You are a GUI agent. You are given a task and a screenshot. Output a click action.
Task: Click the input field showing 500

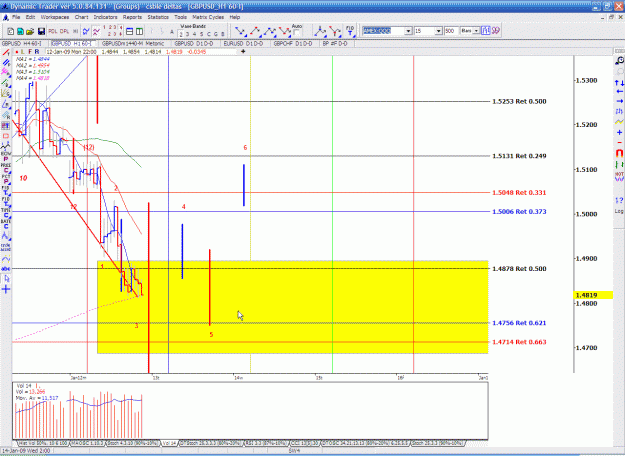pyautogui.click(x=451, y=31)
